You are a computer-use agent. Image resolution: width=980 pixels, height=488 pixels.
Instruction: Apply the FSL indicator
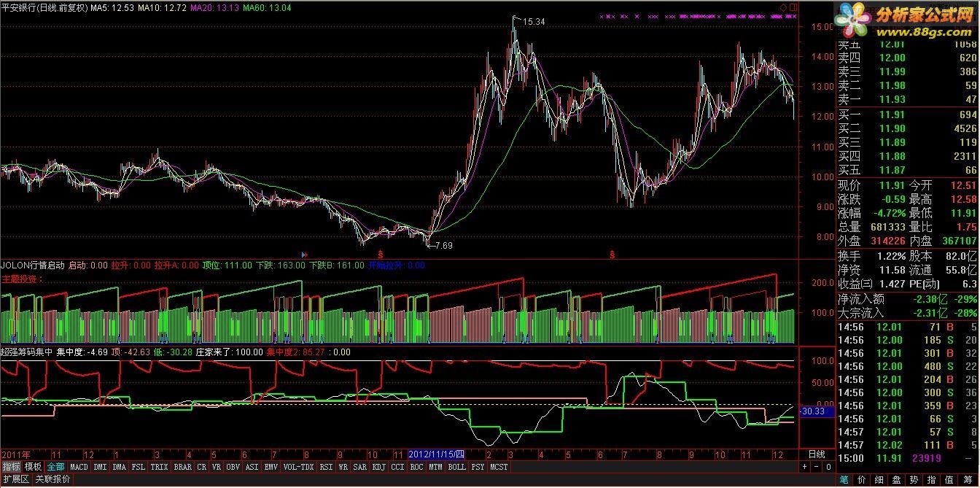pyautogui.click(x=138, y=467)
